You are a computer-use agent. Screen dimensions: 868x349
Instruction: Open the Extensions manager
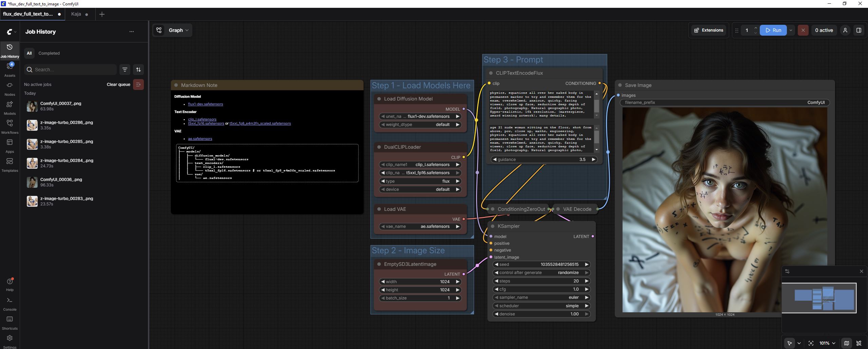point(709,30)
